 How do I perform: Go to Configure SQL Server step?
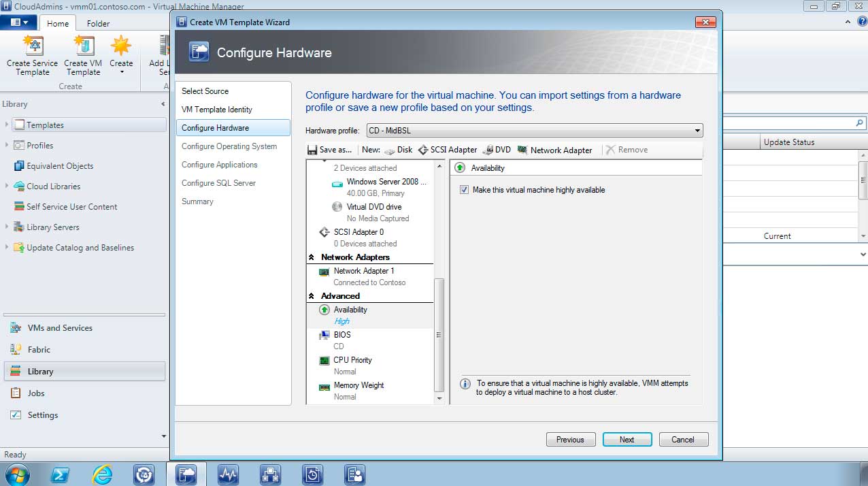click(x=218, y=183)
